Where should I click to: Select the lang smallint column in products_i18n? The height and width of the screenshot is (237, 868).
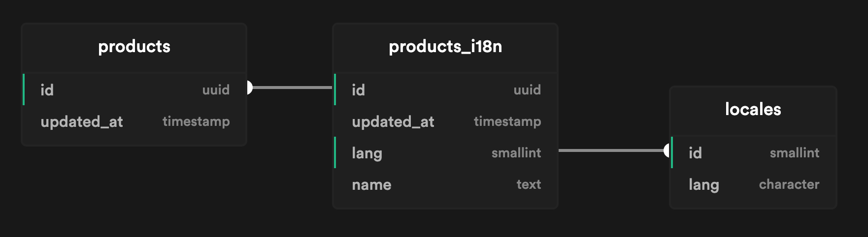point(445,152)
